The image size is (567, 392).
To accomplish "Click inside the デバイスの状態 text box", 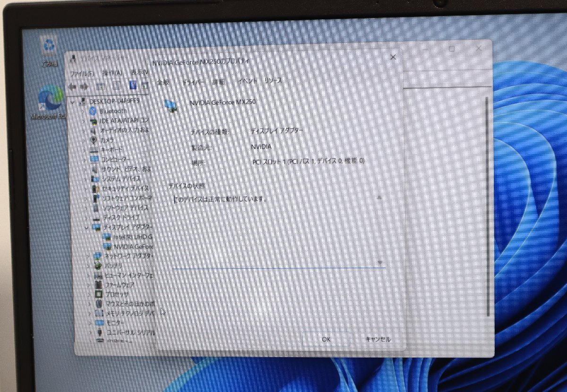I will [279, 230].
